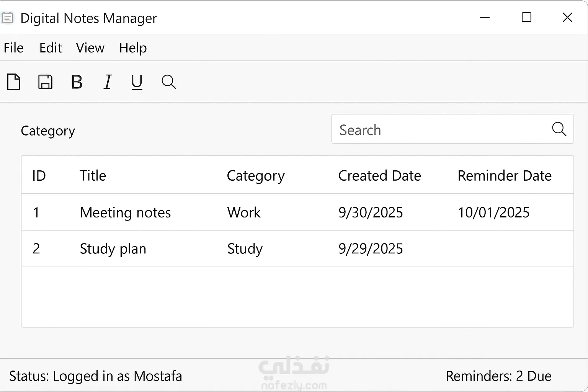Click the Save floppy disk icon

tap(45, 82)
